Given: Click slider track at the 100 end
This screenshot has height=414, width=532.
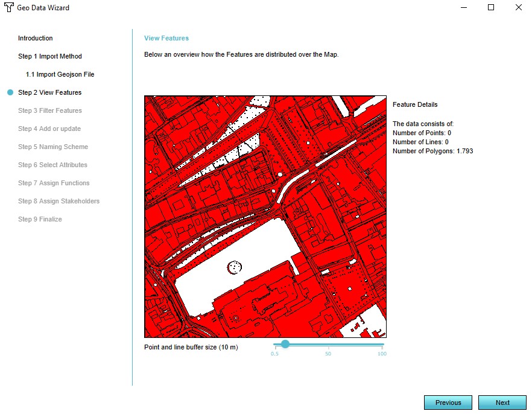Looking at the screenshot, I should [x=382, y=345].
